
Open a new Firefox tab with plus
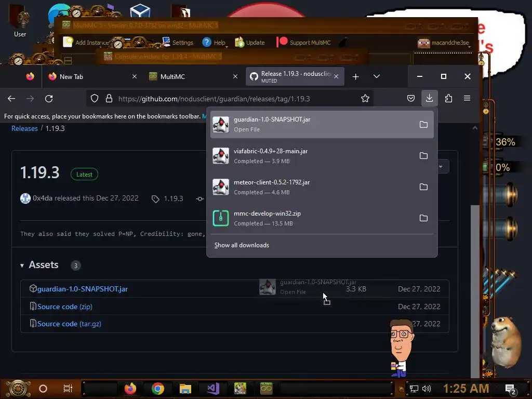coord(355,77)
